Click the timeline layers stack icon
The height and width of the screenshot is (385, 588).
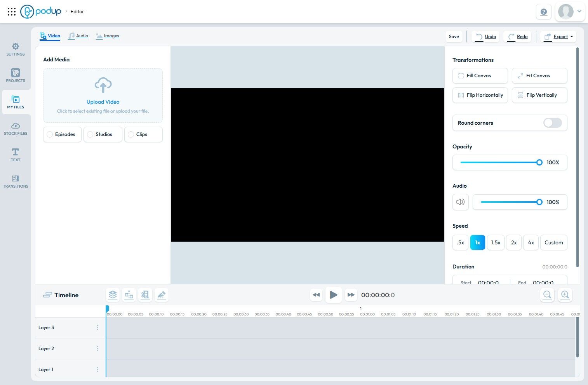[x=113, y=295]
